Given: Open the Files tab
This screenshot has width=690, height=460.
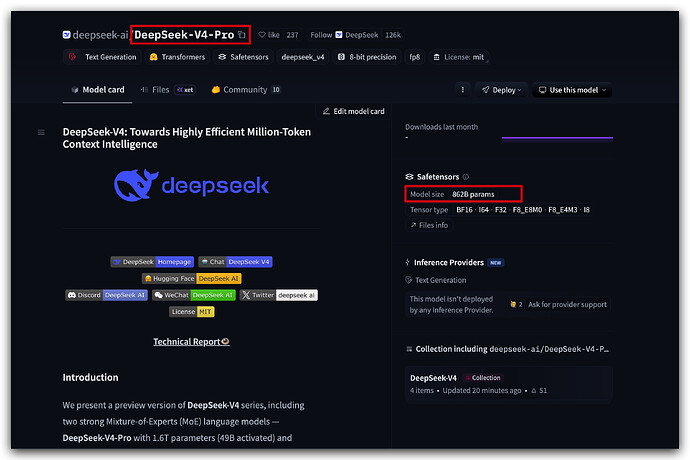Looking at the screenshot, I should (167, 90).
